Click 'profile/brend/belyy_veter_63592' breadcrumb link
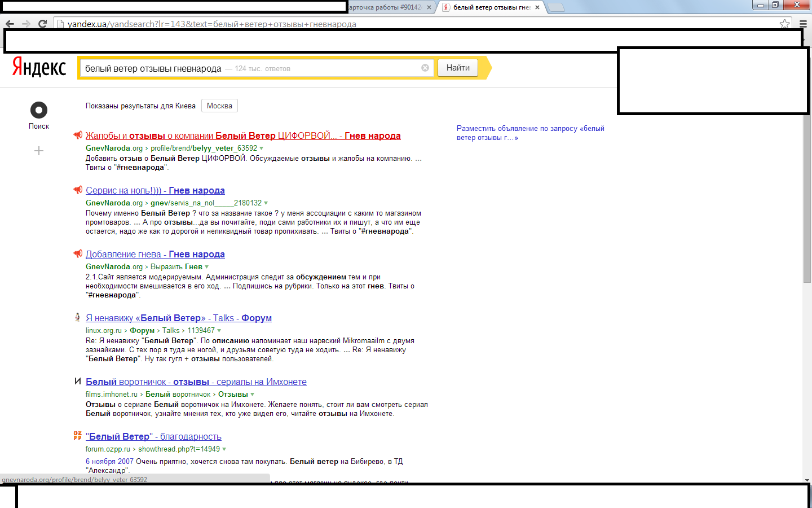This screenshot has height=508, width=812. click(x=204, y=148)
